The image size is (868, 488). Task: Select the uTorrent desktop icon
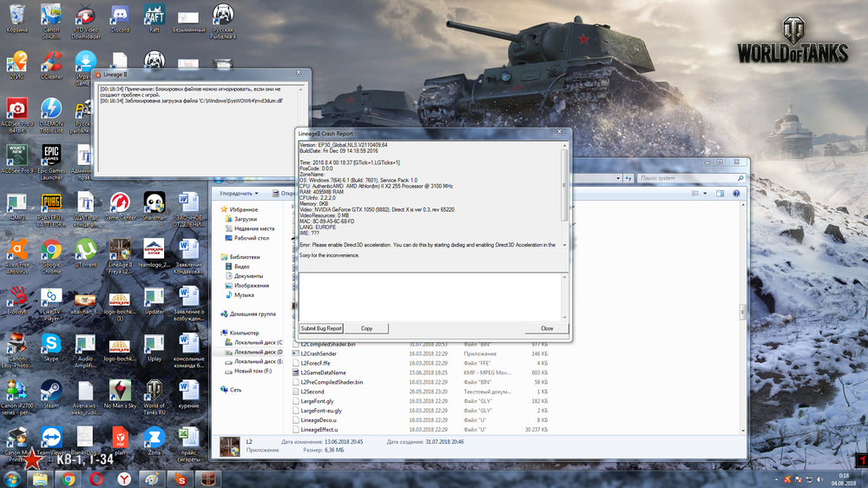[86, 252]
